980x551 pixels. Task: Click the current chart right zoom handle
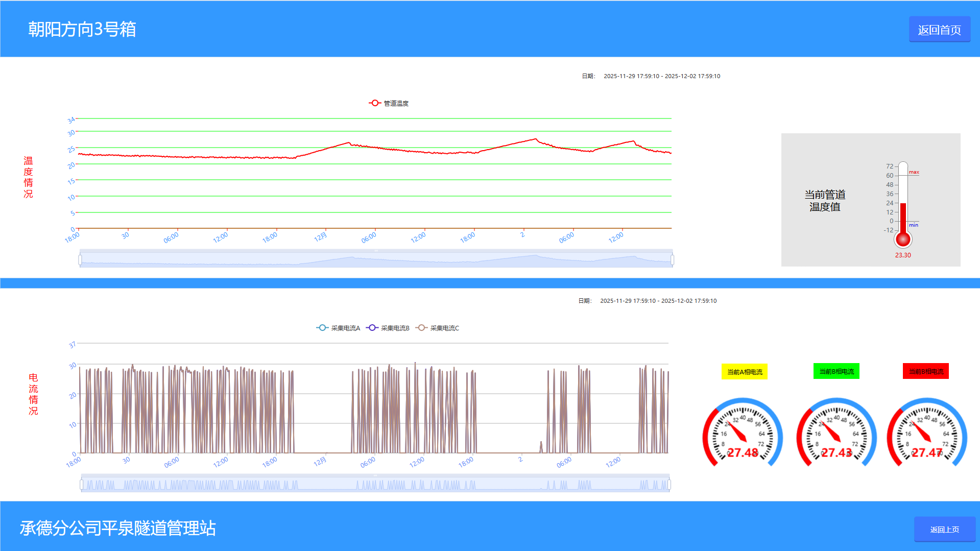[x=669, y=484]
